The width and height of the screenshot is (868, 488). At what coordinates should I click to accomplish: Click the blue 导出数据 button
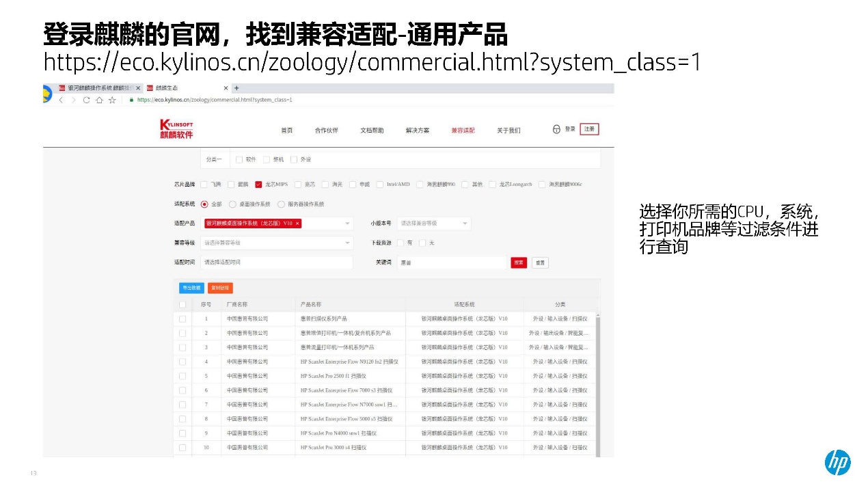pyautogui.click(x=191, y=288)
